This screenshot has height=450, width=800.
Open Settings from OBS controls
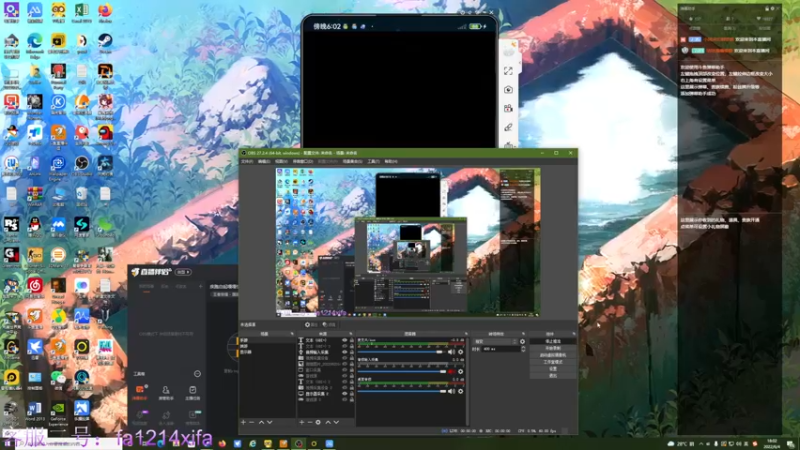(x=553, y=369)
